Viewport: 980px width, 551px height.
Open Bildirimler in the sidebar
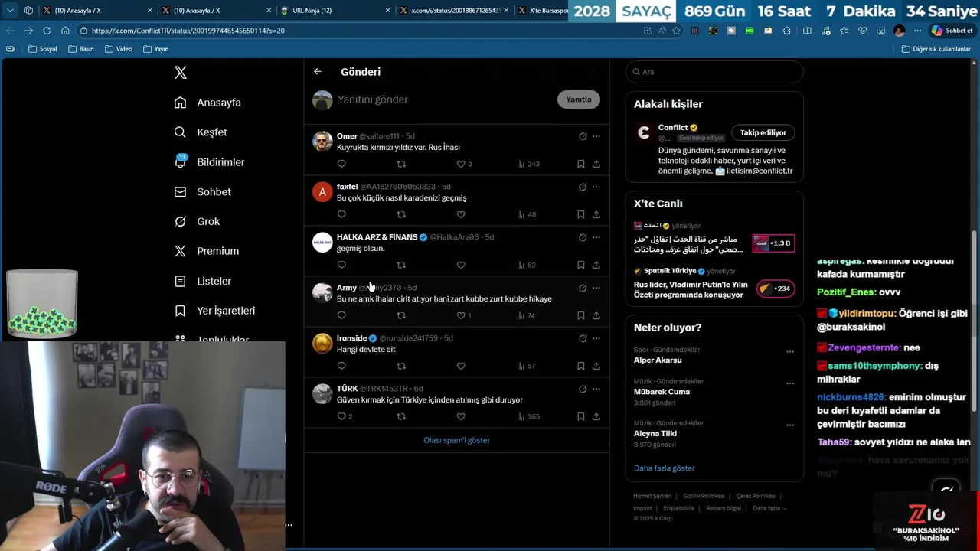click(x=209, y=162)
